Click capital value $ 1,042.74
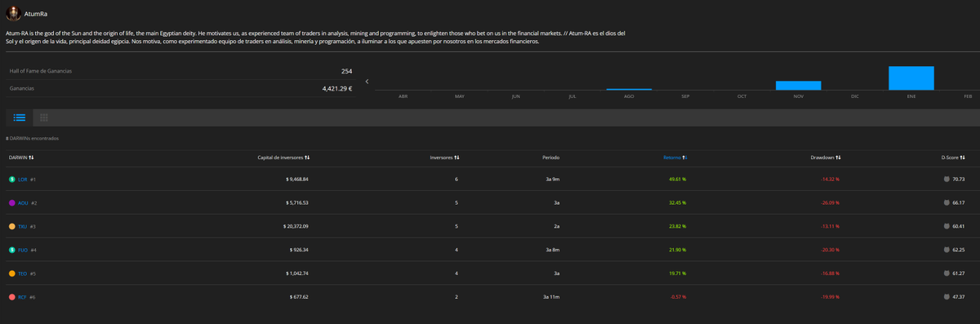This screenshot has width=980, height=324. click(x=296, y=273)
